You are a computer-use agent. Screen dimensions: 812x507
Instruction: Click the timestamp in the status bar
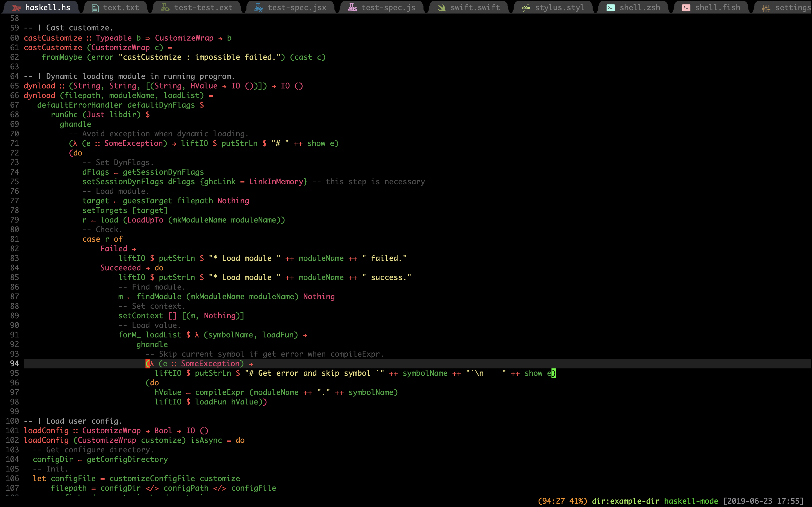(763, 501)
